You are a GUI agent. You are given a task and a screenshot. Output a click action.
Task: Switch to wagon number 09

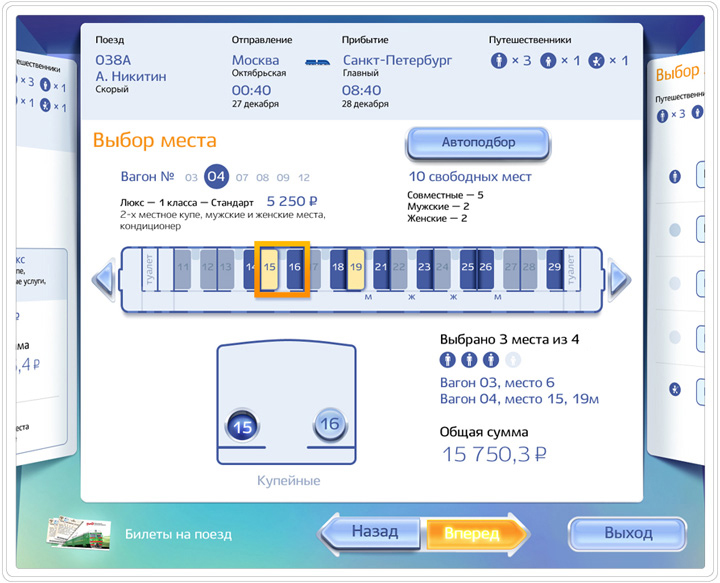[x=283, y=178]
